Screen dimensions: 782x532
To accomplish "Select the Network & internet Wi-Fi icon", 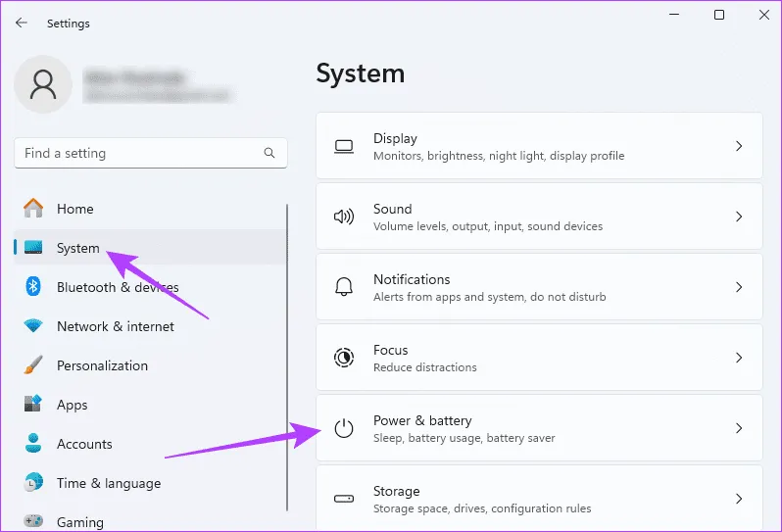I will 33,326.
